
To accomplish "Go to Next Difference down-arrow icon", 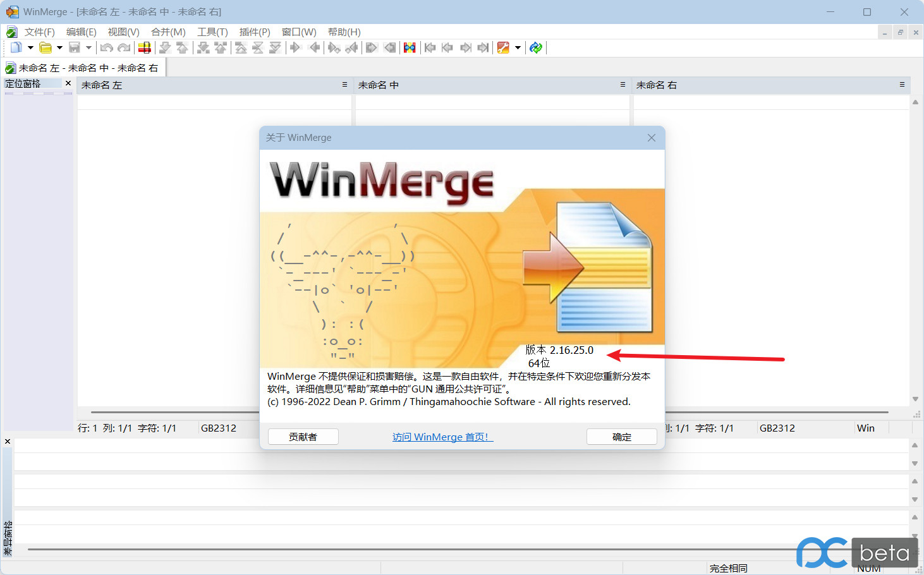I will [165, 47].
